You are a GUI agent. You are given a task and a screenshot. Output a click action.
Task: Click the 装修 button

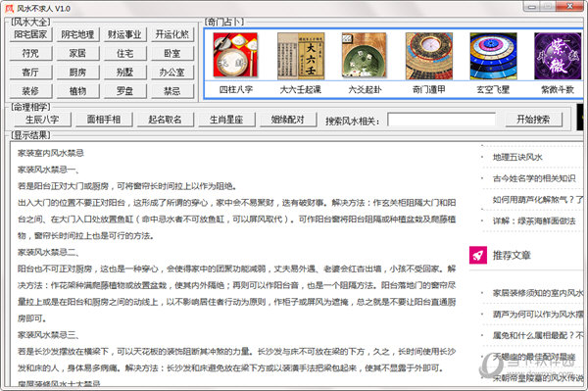point(30,91)
